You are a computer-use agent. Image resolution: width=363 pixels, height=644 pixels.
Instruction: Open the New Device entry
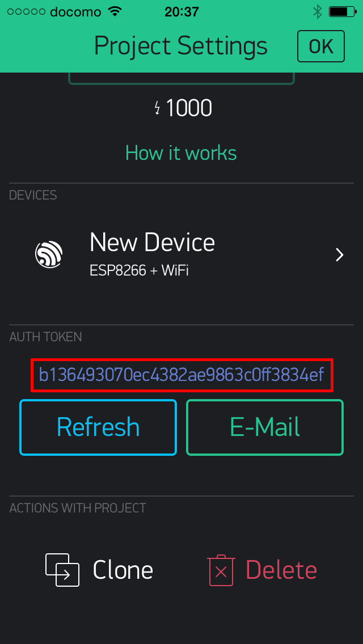[x=181, y=255]
